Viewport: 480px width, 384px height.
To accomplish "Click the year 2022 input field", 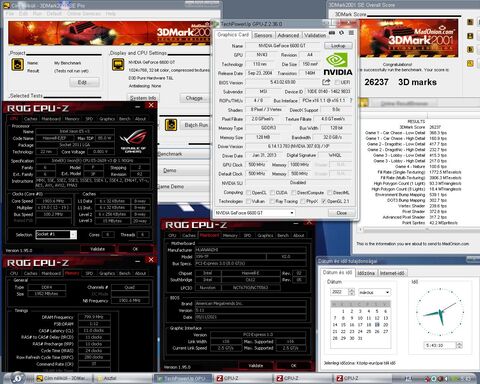I will tap(339, 292).
